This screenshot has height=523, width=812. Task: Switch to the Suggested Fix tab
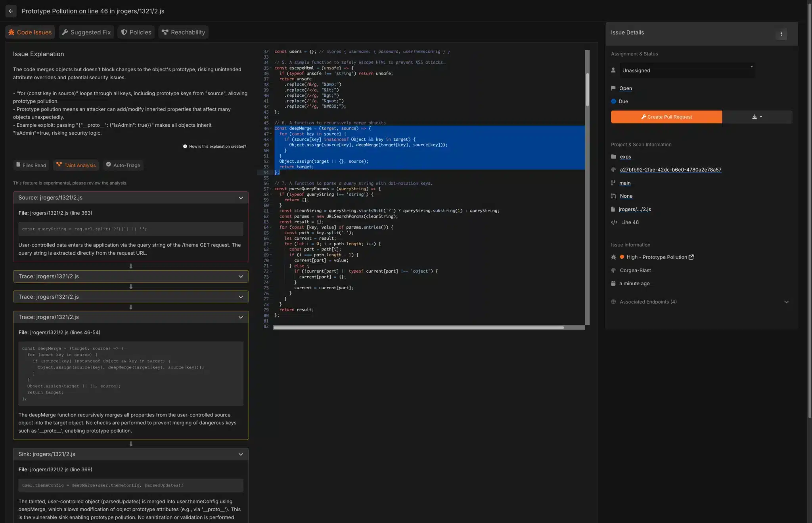[86, 32]
